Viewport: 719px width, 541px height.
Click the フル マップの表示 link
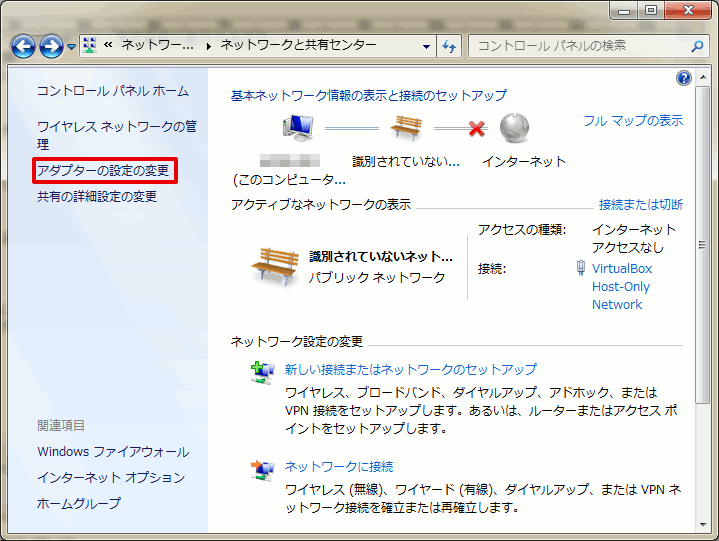click(633, 120)
